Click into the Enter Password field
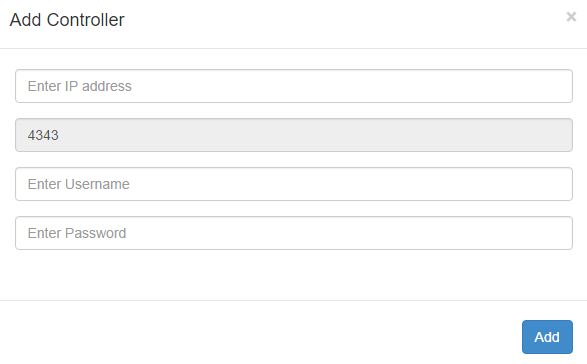This screenshot has height=364, width=587. [294, 233]
